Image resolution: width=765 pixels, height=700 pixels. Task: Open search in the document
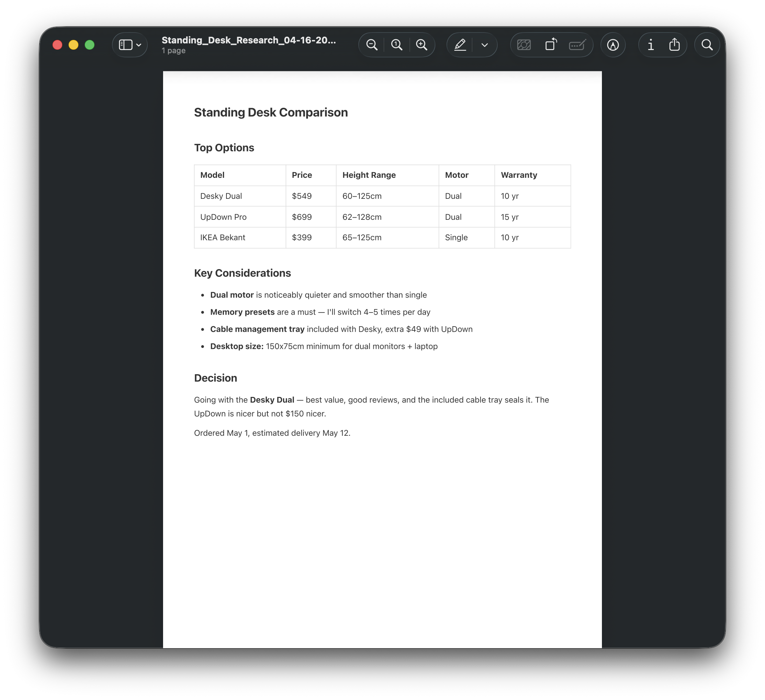(707, 45)
